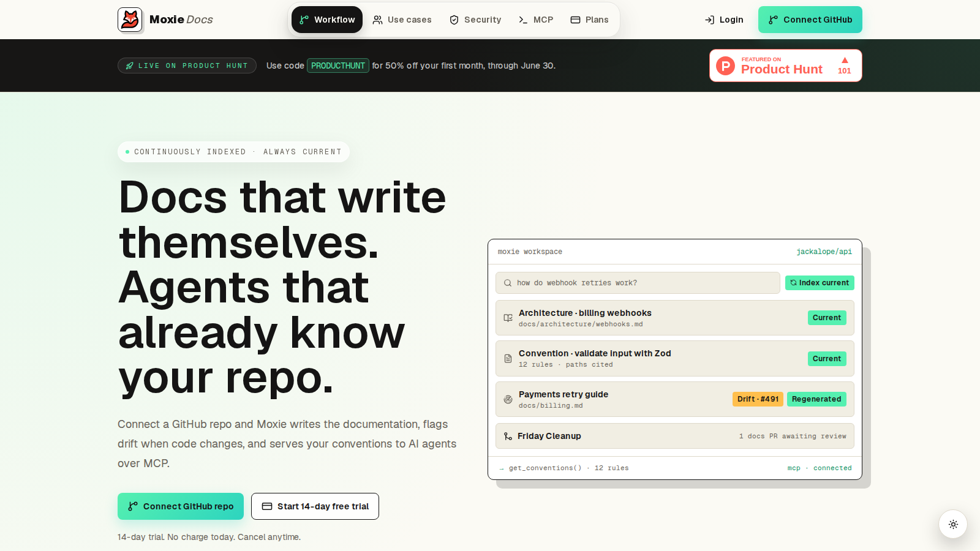Open Convention validate input with Zod row

coord(675,358)
